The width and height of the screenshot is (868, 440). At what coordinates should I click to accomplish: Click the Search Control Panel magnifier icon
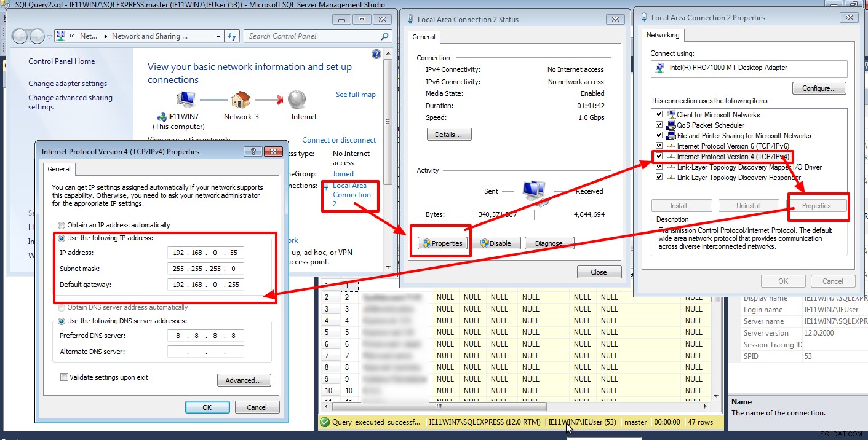[384, 36]
